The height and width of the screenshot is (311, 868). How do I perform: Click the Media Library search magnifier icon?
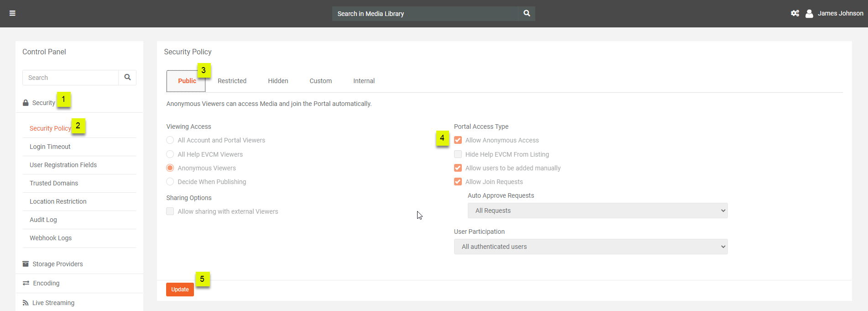click(527, 13)
